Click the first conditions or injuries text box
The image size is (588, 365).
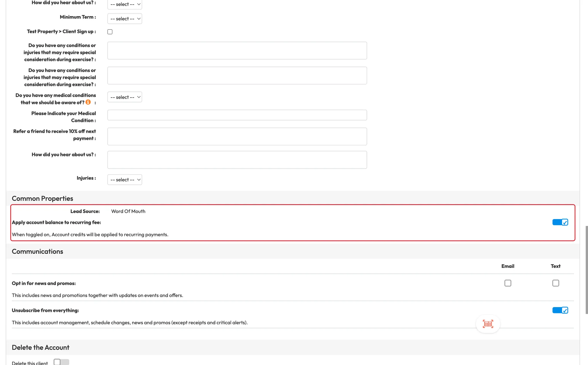[237, 50]
